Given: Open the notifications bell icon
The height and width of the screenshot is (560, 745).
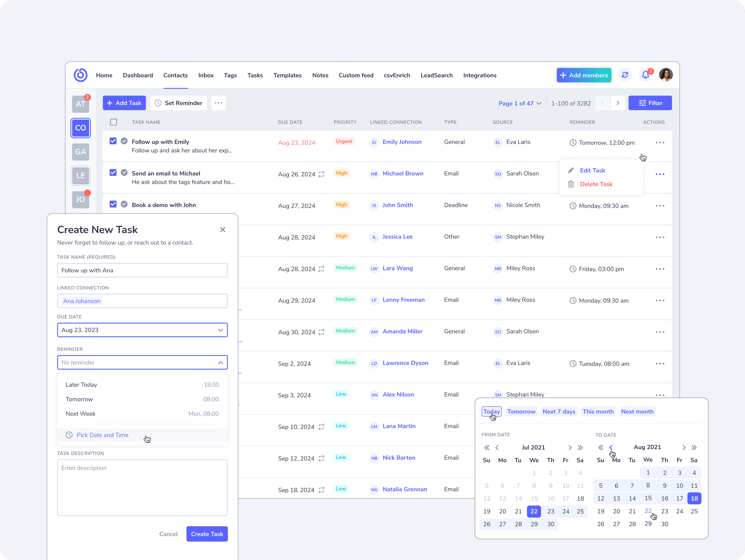Looking at the screenshot, I should coord(645,75).
